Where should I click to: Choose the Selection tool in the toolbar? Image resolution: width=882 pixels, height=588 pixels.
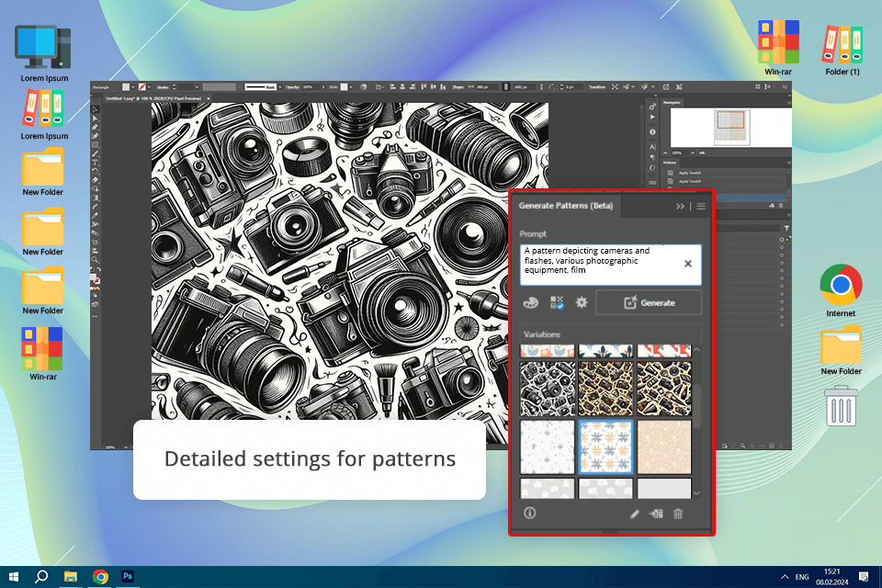tap(95, 109)
